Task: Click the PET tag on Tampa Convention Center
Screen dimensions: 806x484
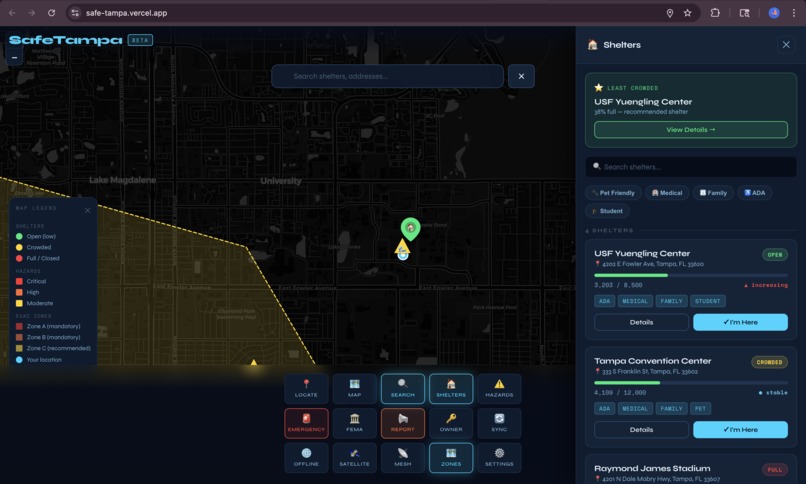Action: pyautogui.click(x=700, y=408)
